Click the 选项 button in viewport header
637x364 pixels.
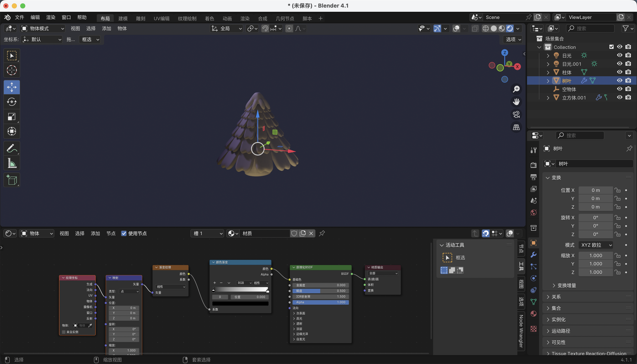point(513,39)
